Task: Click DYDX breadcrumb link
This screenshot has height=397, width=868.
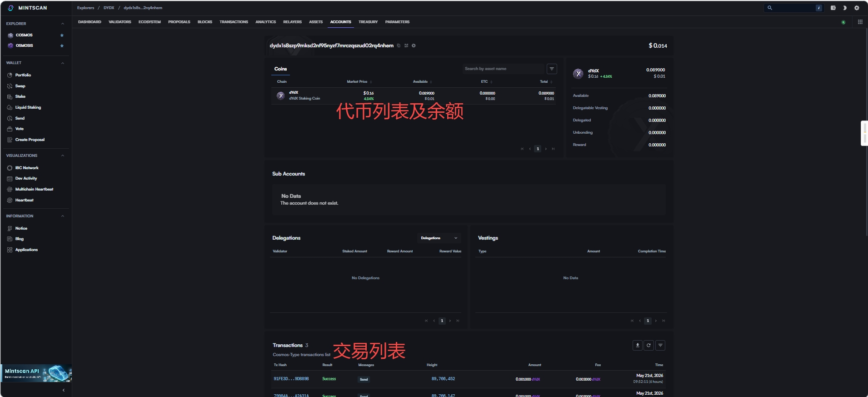Action: click(x=109, y=8)
